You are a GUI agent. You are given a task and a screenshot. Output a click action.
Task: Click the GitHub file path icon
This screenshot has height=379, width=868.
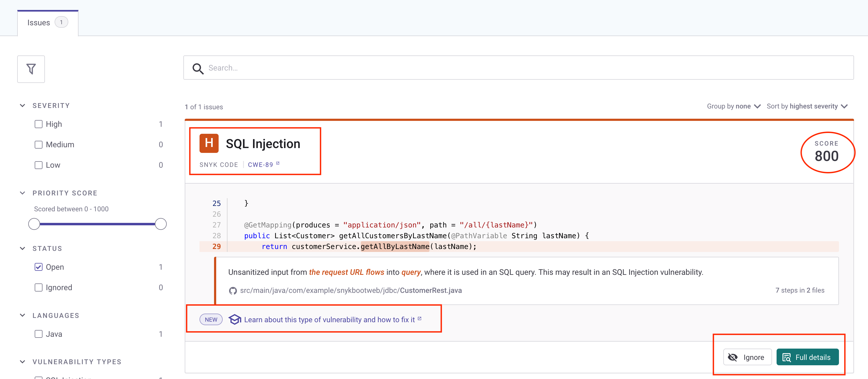coord(234,290)
